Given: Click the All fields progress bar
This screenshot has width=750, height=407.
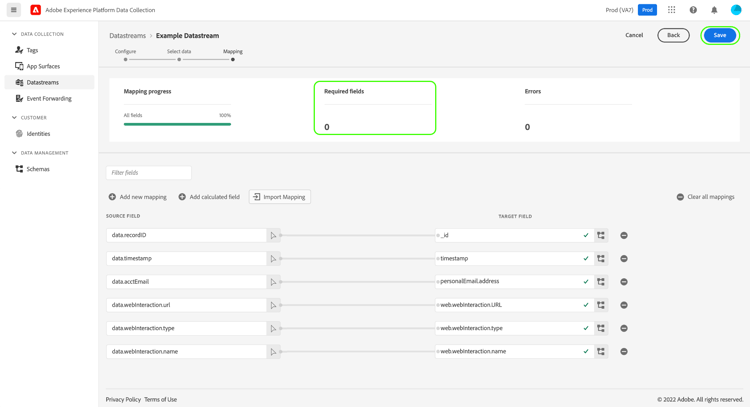Looking at the screenshot, I should [177, 124].
